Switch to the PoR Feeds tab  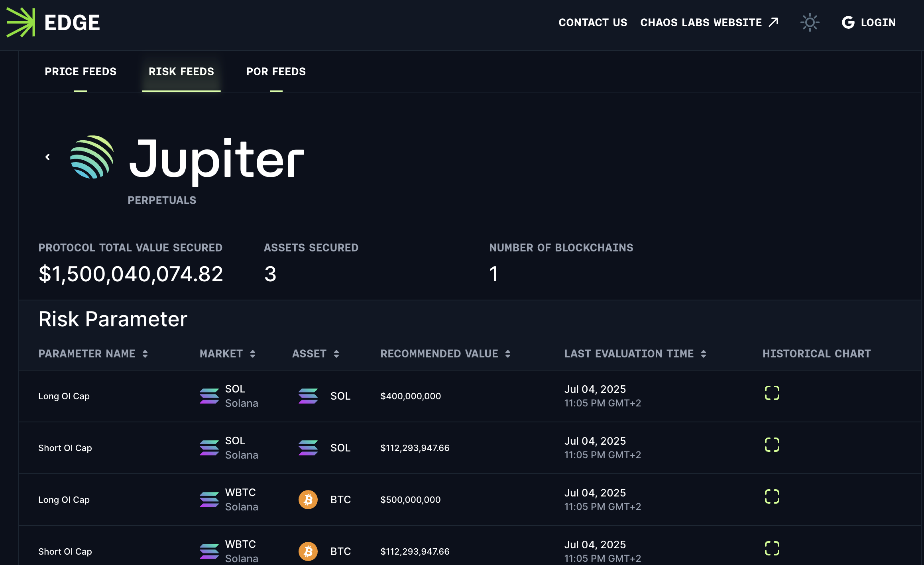coord(276,72)
